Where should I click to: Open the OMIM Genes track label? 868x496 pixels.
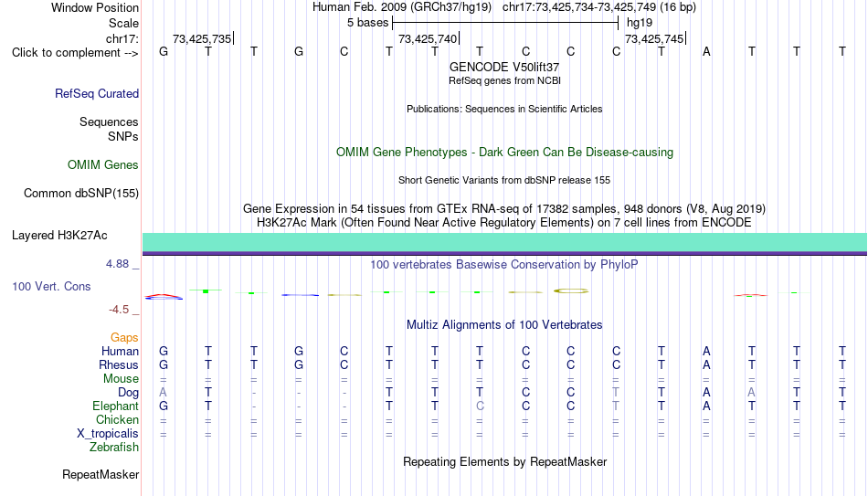[x=102, y=165]
